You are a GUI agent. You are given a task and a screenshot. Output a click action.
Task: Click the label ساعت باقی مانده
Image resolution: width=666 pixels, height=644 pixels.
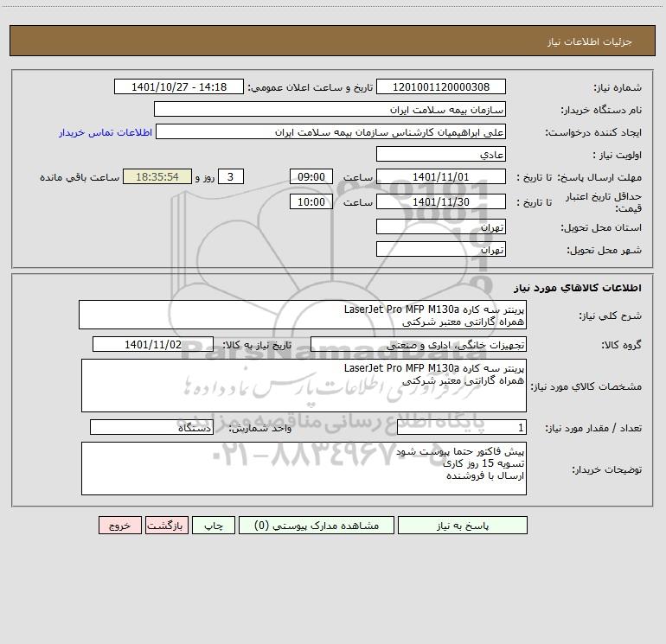(80, 177)
